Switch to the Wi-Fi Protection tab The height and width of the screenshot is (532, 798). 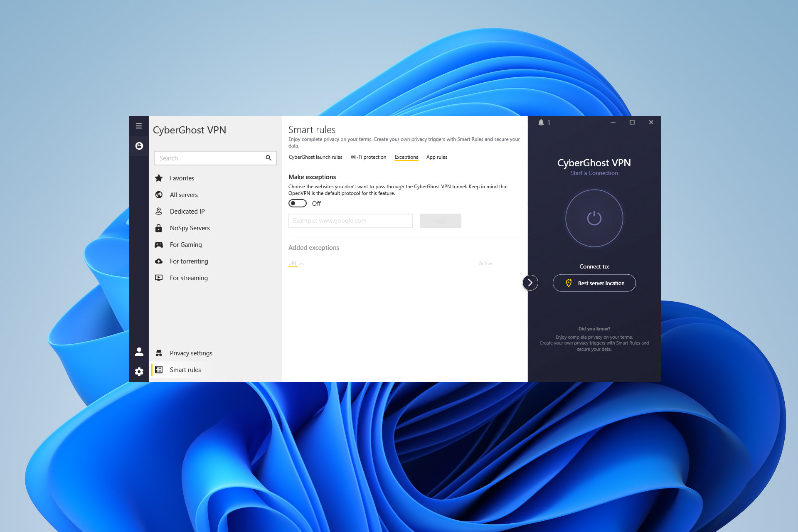coord(367,157)
